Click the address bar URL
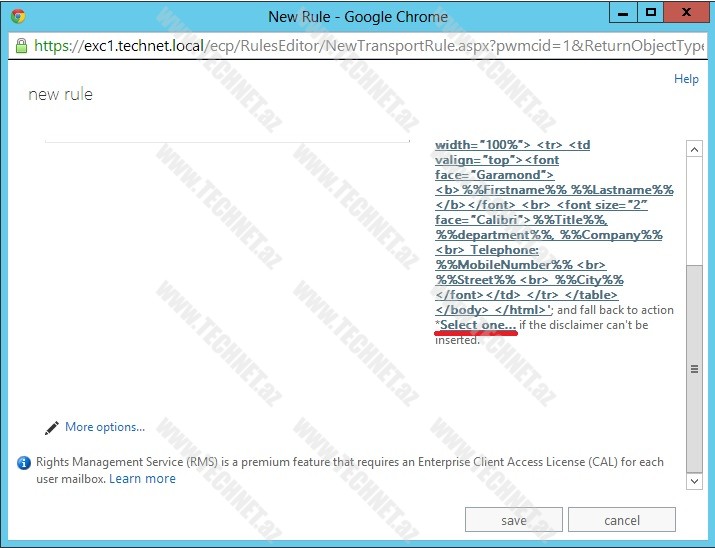The image size is (715, 548). [370, 46]
